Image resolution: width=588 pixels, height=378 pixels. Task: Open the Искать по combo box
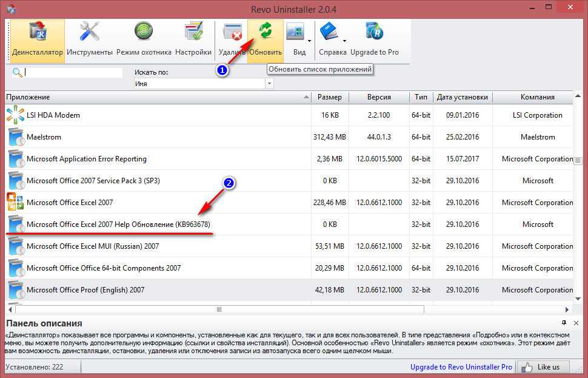pos(269,84)
